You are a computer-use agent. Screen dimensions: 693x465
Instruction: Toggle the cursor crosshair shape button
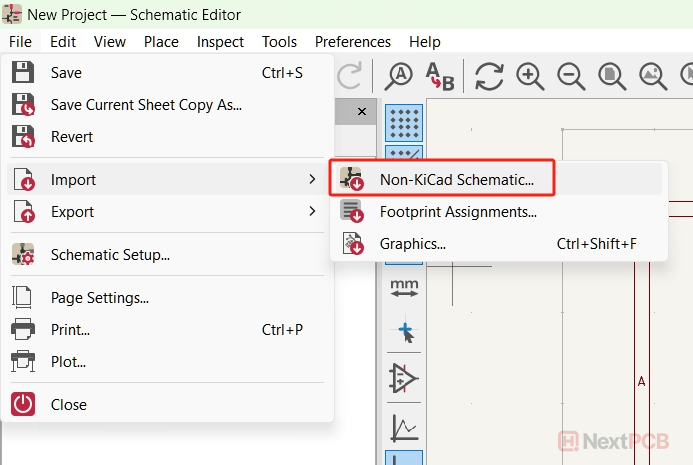tap(404, 333)
